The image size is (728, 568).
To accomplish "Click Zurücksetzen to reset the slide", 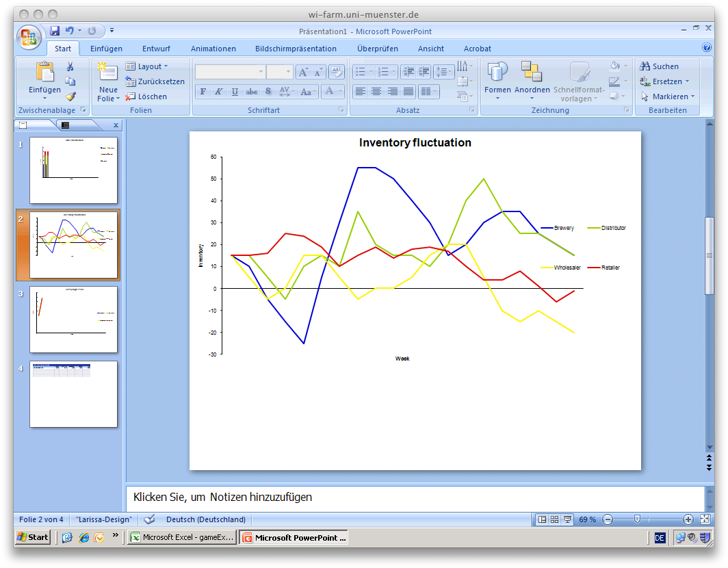I will (x=155, y=81).
